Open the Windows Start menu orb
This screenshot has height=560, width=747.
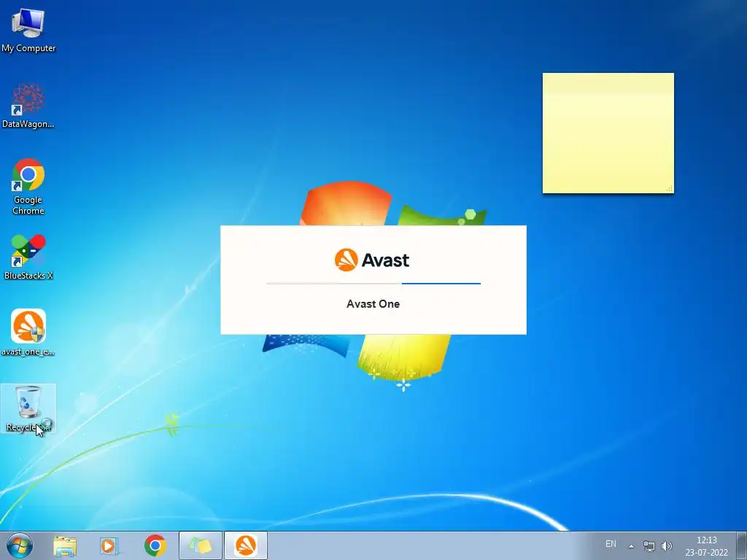click(x=20, y=545)
